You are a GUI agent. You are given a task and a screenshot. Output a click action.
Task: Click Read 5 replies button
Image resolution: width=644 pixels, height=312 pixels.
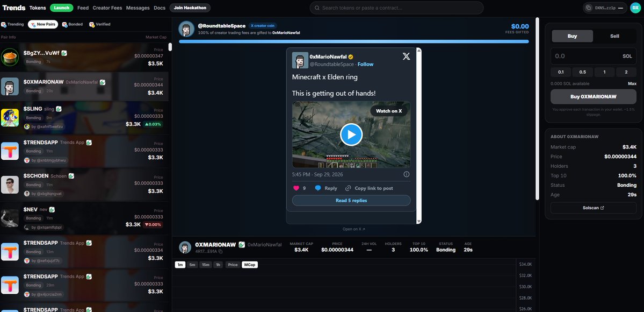point(351,201)
